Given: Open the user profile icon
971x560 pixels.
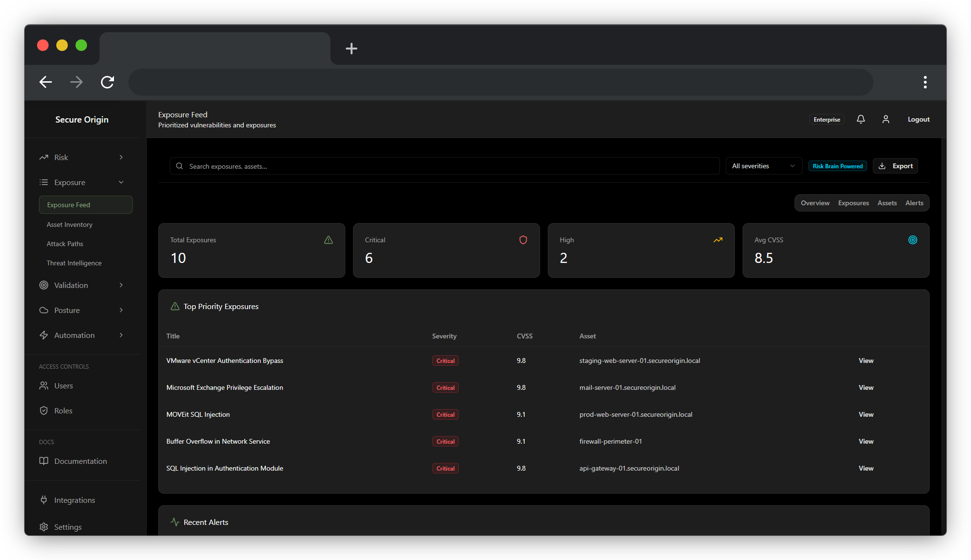Looking at the screenshot, I should 885,119.
